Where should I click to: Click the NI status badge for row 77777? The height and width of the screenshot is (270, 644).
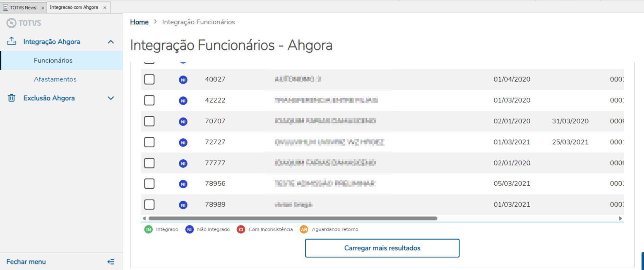coord(183,163)
